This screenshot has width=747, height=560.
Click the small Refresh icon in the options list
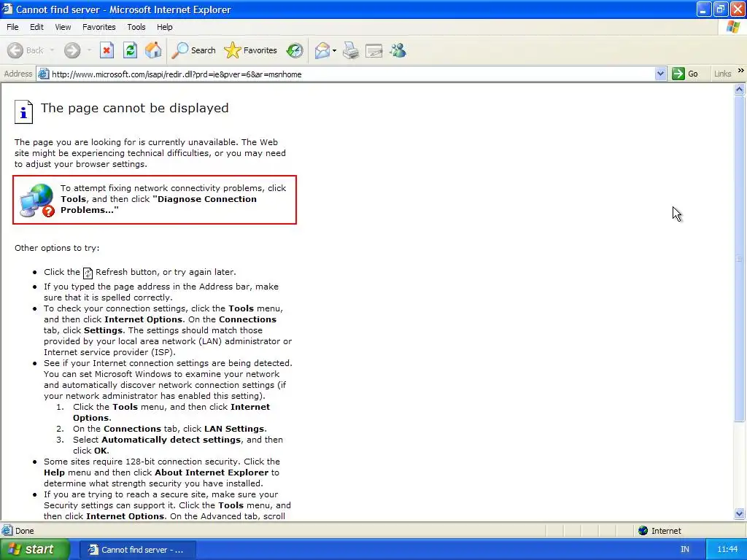pyautogui.click(x=88, y=273)
